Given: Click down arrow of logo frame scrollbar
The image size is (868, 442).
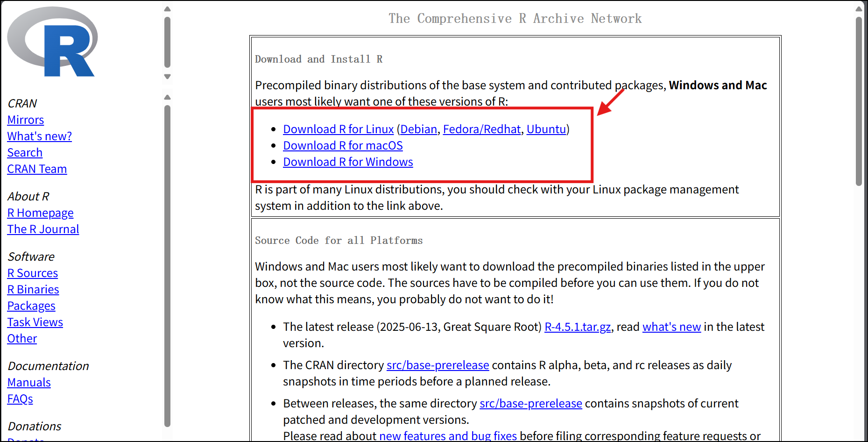Looking at the screenshot, I should (168, 77).
